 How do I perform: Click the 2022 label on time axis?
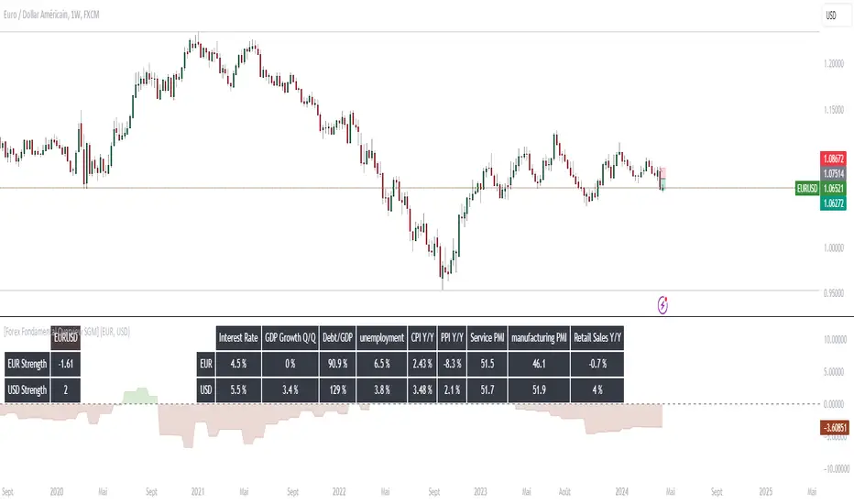[340, 490]
